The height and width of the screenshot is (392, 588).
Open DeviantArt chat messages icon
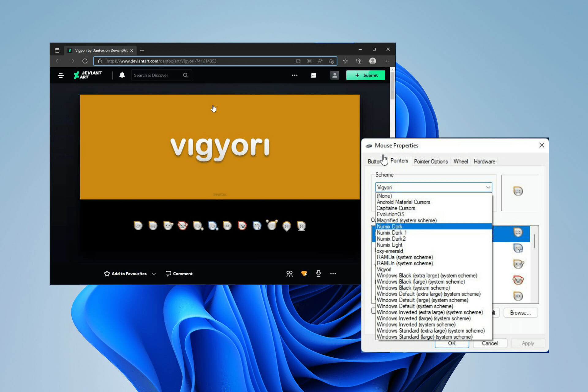(x=314, y=75)
